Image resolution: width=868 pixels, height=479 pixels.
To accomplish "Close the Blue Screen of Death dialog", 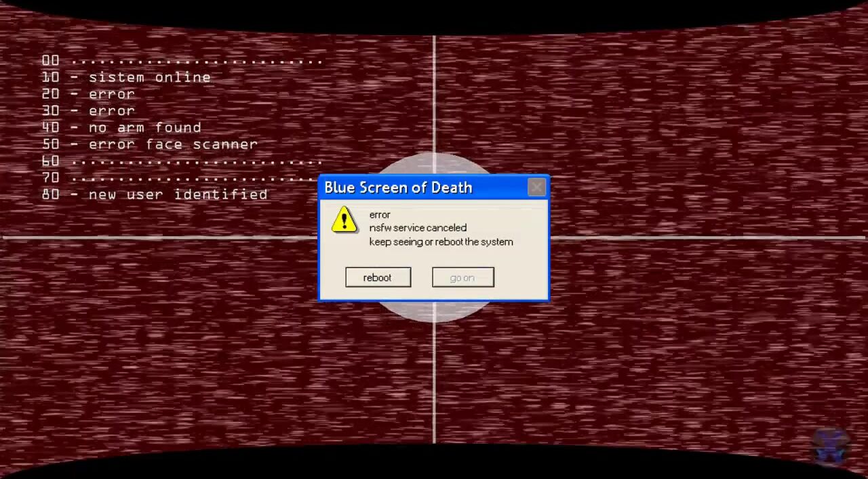I will click(536, 187).
